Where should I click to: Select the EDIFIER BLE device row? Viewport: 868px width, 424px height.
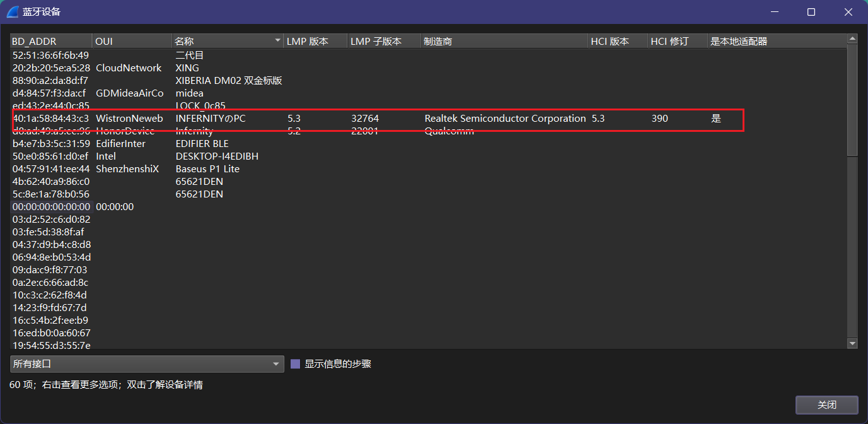202,144
